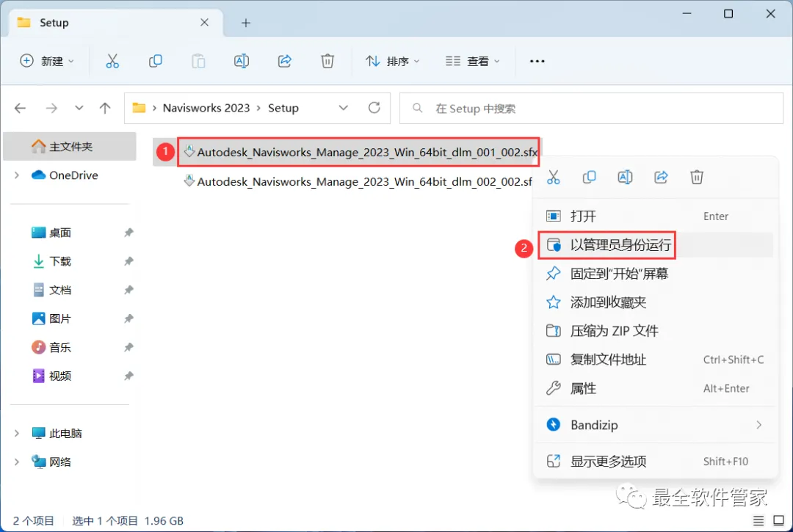Click the pin icon beside 下载
This screenshot has height=532, width=793.
(x=128, y=261)
